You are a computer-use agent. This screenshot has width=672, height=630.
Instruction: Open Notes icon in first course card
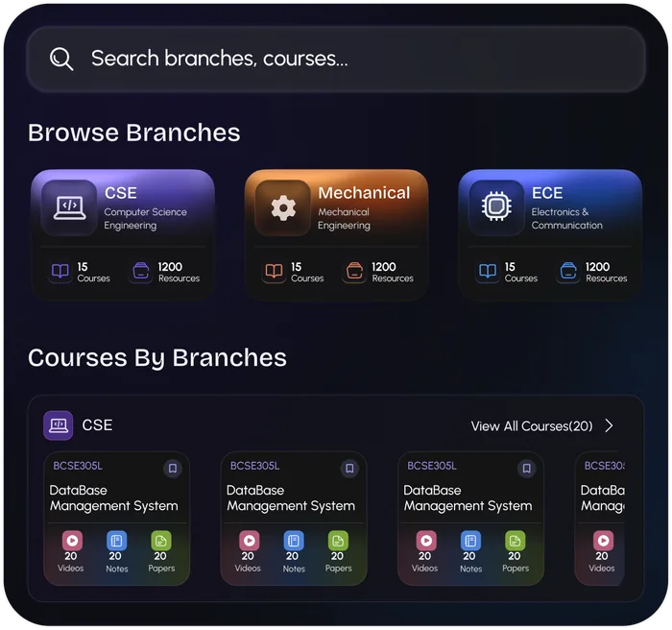tap(116, 541)
